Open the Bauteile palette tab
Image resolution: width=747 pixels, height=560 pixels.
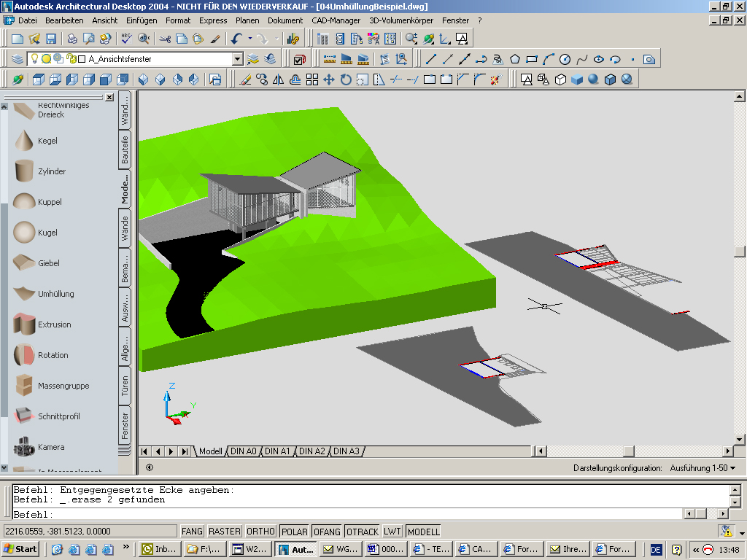[125, 149]
